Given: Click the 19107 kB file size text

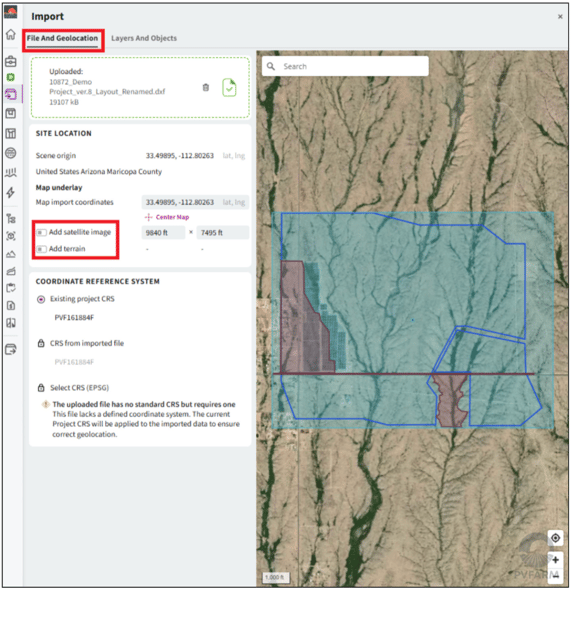Looking at the screenshot, I should click(64, 102).
